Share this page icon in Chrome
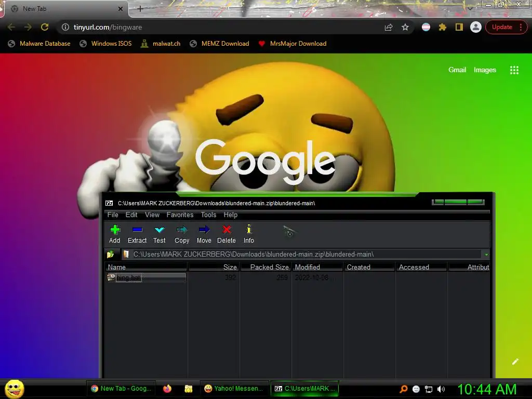Image resolution: width=532 pixels, height=399 pixels. [x=389, y=27]
